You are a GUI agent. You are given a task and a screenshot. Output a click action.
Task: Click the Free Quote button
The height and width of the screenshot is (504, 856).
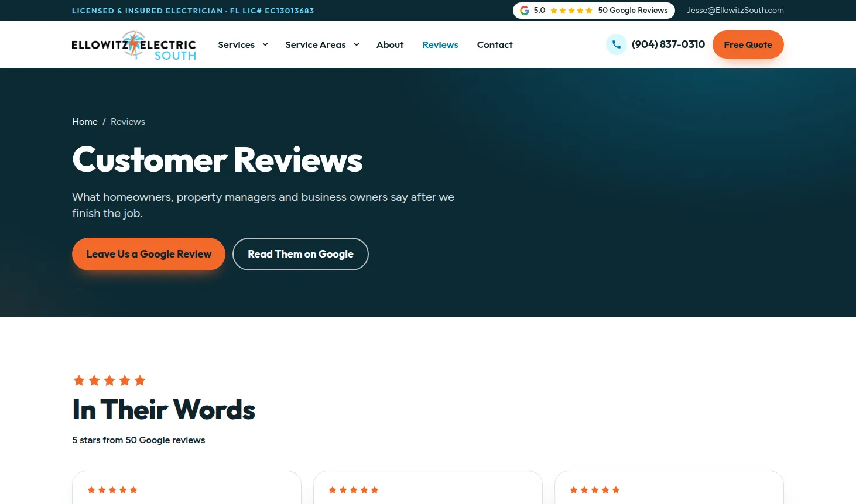coord(748,44)
